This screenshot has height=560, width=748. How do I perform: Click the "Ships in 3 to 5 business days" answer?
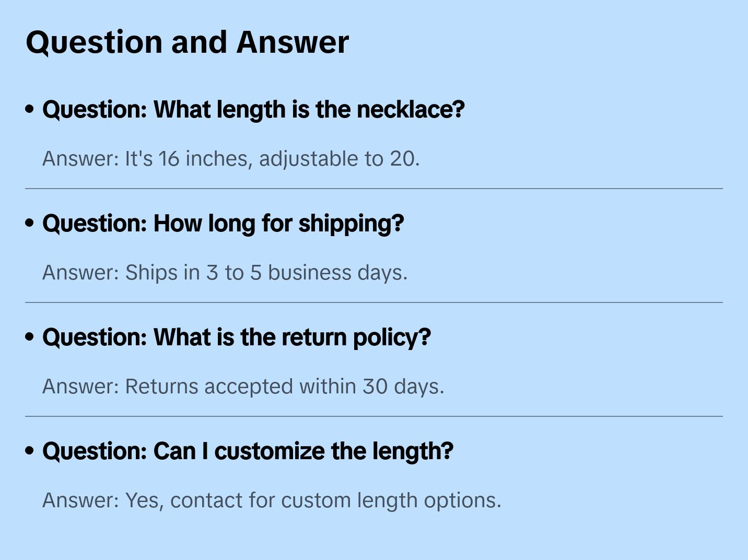click(x=225, y=273)
